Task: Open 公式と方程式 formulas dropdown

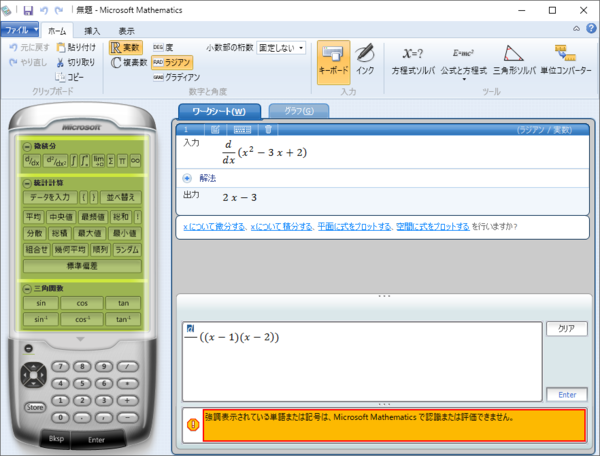Action: [463, 63]
